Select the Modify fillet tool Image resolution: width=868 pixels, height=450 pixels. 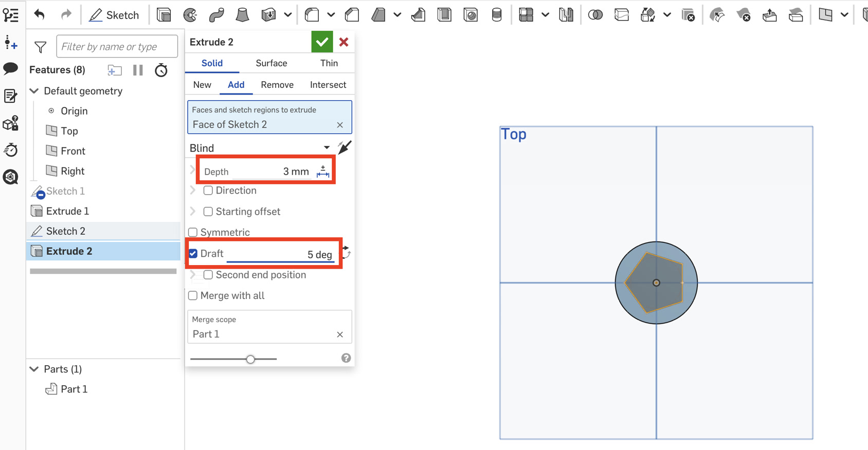click(x=717, y=15)
